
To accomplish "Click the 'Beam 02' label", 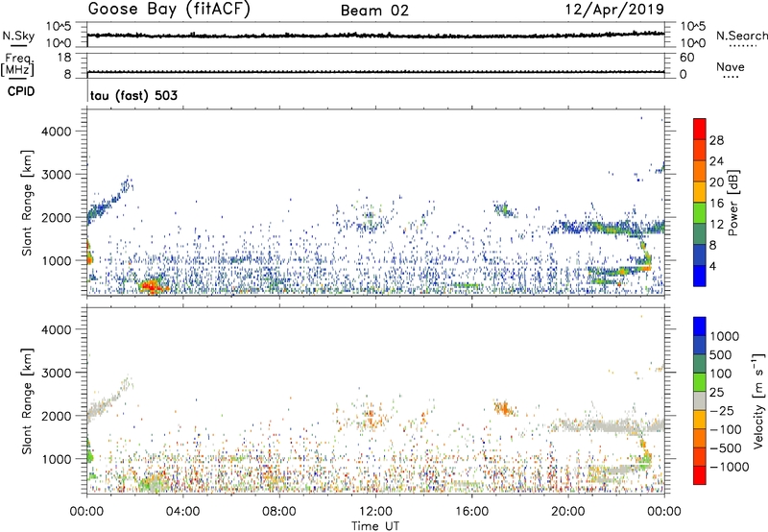I will 374,11.
